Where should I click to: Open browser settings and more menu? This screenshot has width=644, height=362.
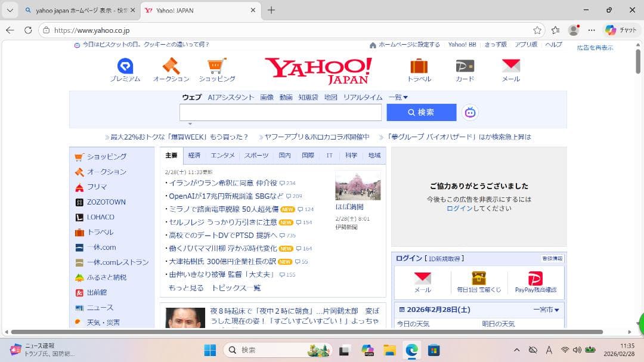tap(592, 30)
